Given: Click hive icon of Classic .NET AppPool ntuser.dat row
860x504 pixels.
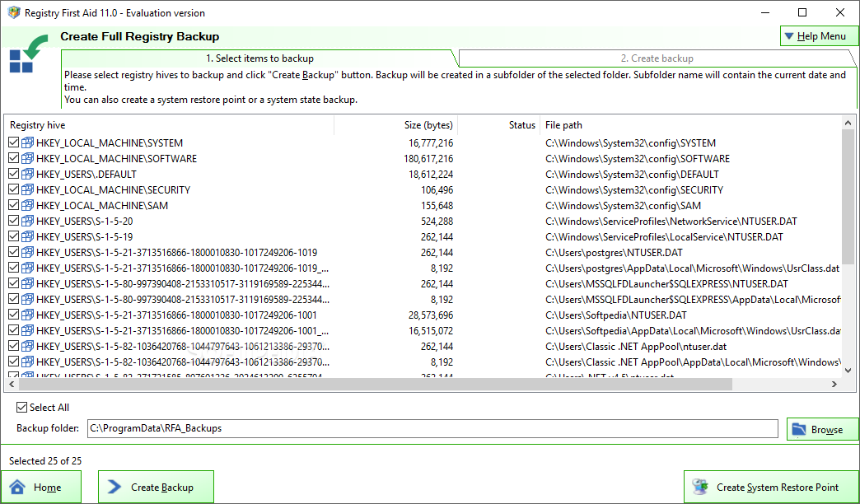Looking at the screenshot, I should pyautogui.click(x=27, y=346).
